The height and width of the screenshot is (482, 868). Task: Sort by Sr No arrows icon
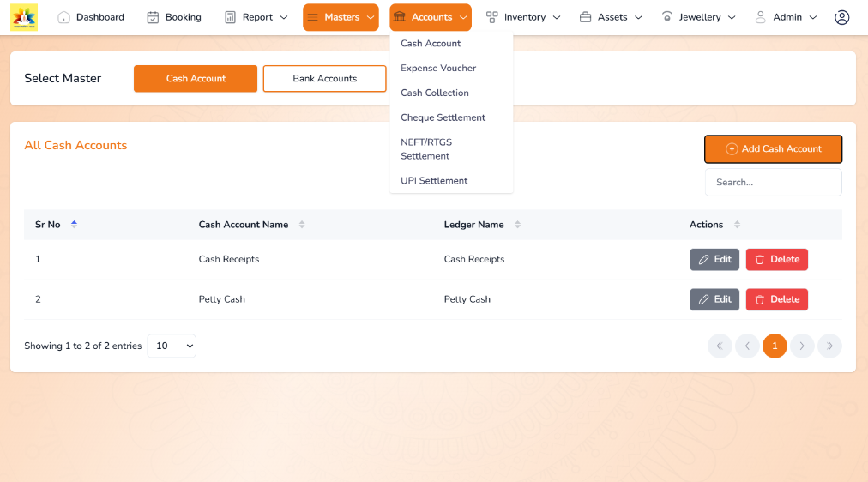pos(74,224)
